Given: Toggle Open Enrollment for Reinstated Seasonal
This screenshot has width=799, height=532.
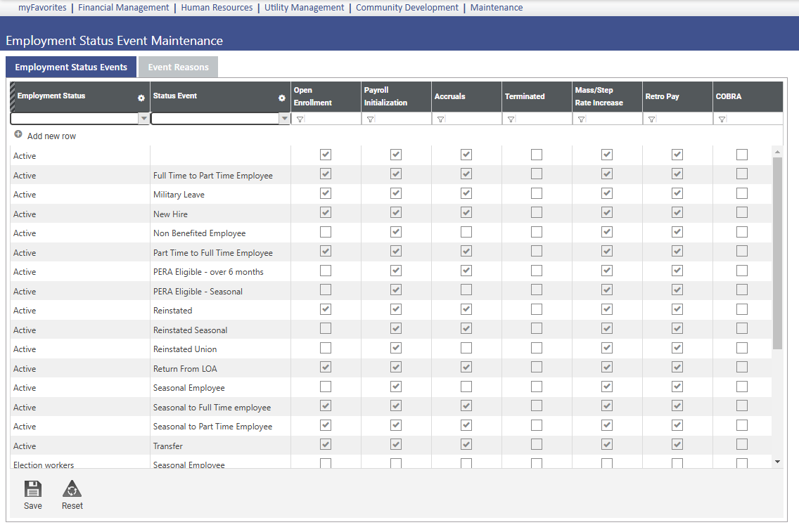Looking at the screenshot, I should point(326,329).
